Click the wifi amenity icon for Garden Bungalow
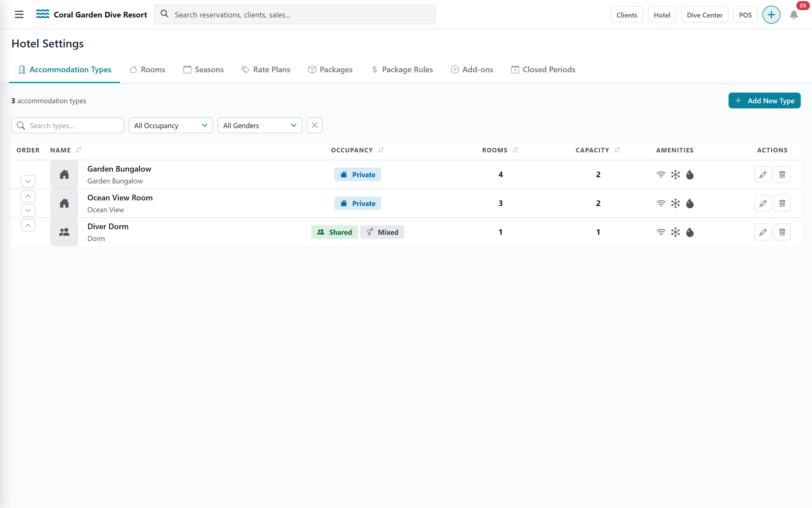The height and width of the screenshot is (508, 812). [661, 175]
